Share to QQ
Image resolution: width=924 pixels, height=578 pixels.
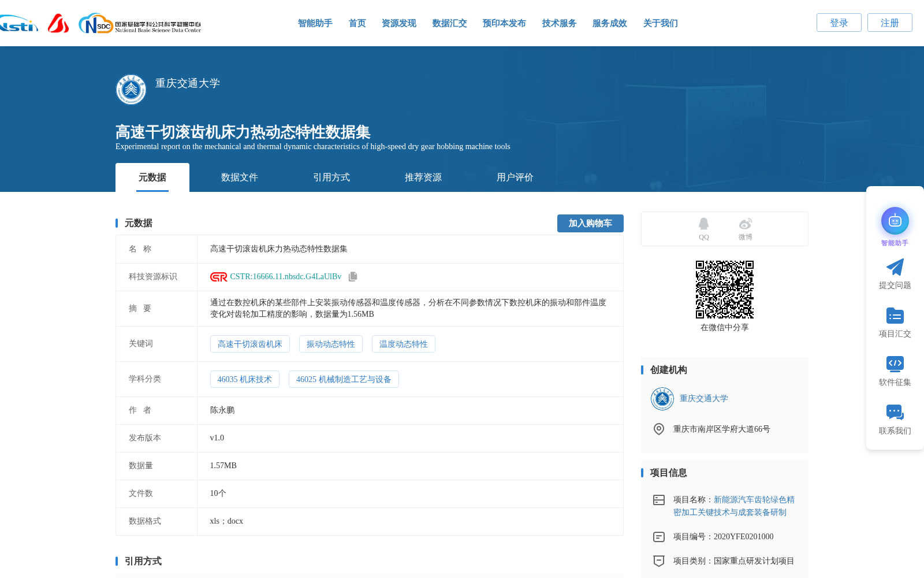click(703, 229)
